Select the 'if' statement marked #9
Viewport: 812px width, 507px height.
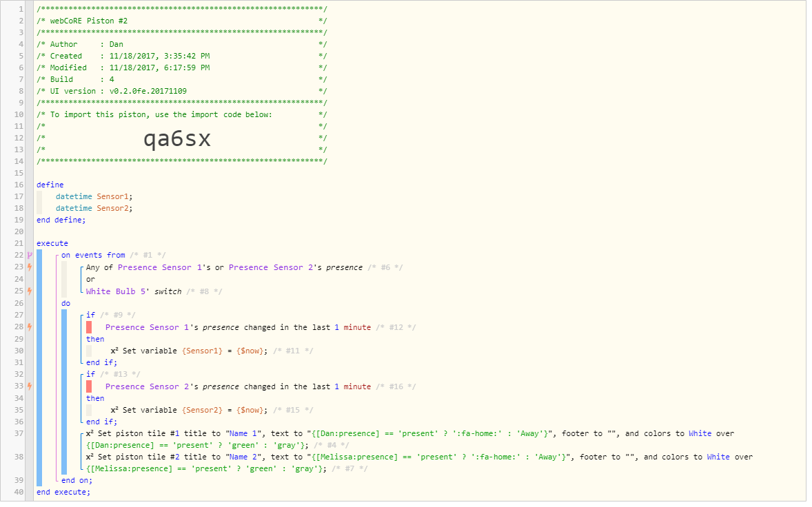tap(90, 315)
